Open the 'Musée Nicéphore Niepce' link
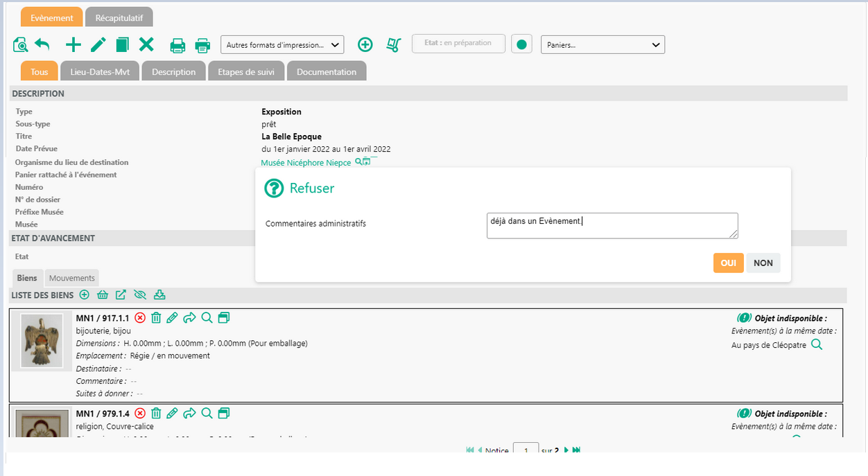868x476 pixels. tap(306, 163)
